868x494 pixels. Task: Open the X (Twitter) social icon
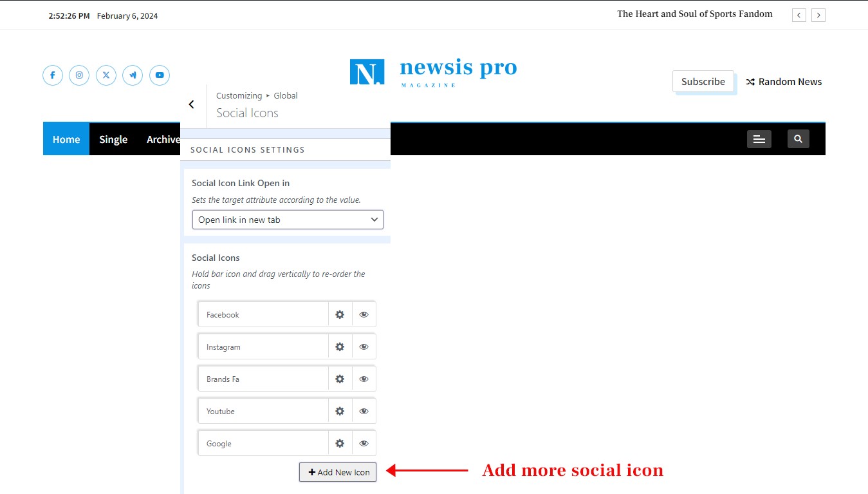click(x=106, y=75)
